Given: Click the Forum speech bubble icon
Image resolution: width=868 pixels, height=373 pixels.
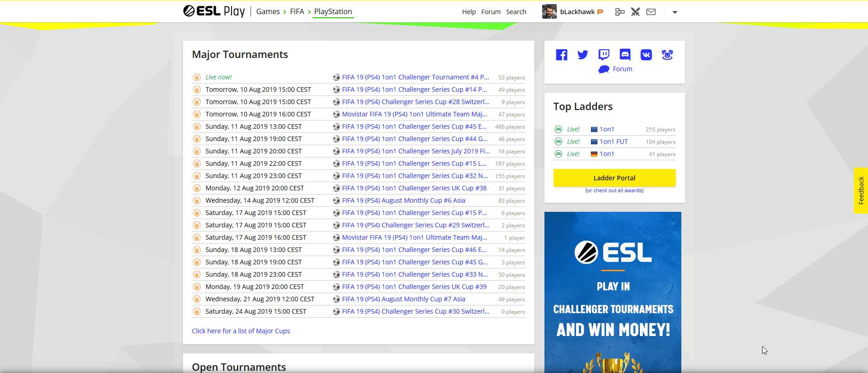Looking at the screenshot, I should coord(604,69).
